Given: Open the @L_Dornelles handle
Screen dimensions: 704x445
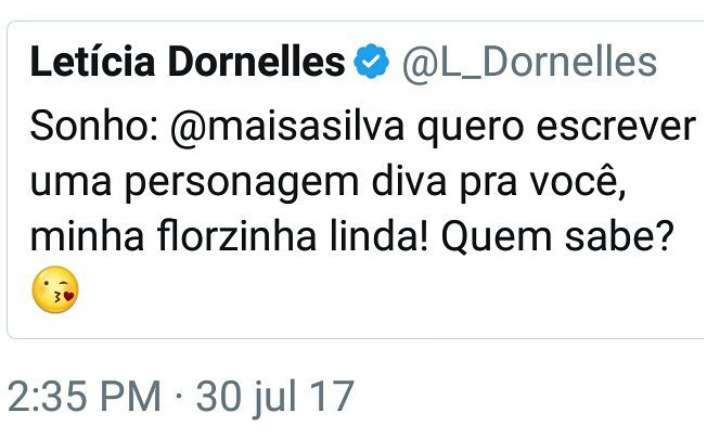Looking at the screenshot, I should [x=529, y=64].
